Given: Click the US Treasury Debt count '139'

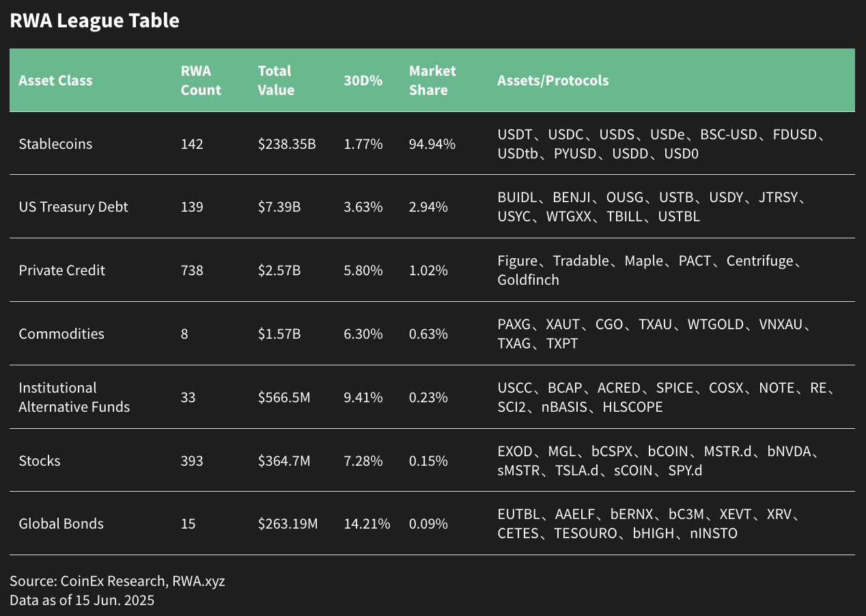Looking at the screenshot, I should coord(192,207).
